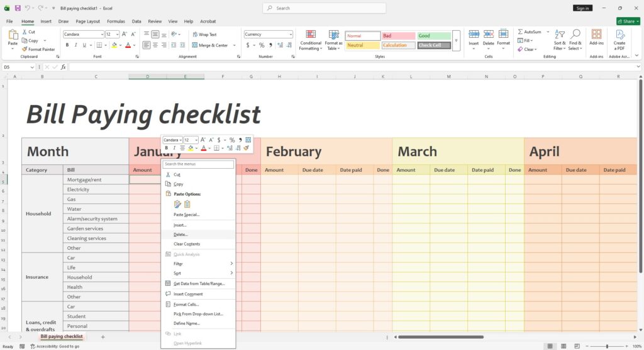Viewport: 644px width, 350px height.
Task: Open the Currency number format dropdown
Action: tap(291, 35)
